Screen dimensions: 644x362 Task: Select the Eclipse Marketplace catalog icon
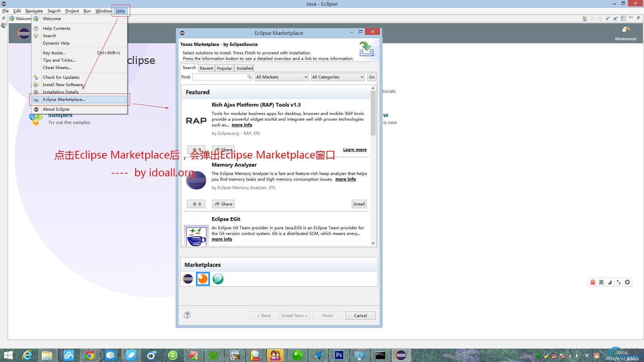tap(188, 279)
